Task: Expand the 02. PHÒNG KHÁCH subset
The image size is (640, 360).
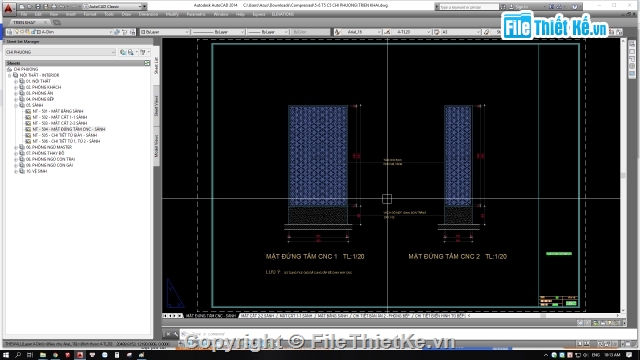Action: [x=16, y=87]
